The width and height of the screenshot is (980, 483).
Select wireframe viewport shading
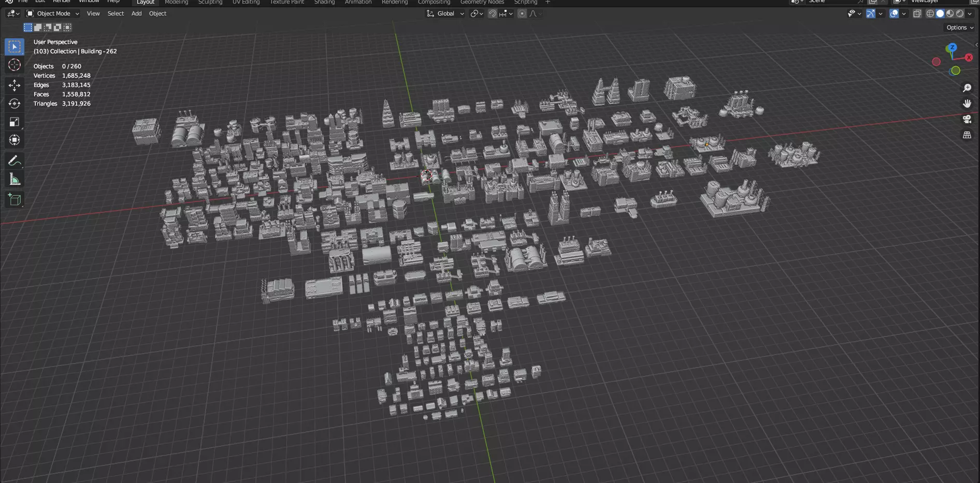(x=930, y=13)
